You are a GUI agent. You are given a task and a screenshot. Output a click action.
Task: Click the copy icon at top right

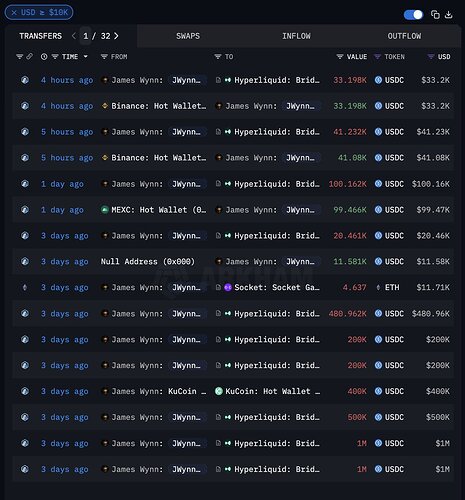tap(435, 15)
